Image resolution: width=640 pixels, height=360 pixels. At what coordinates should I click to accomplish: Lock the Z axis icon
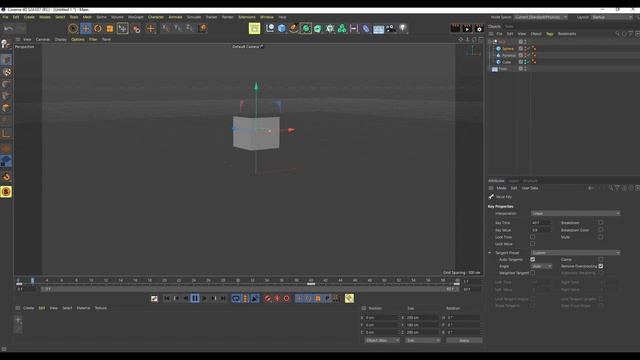[189, 28]
